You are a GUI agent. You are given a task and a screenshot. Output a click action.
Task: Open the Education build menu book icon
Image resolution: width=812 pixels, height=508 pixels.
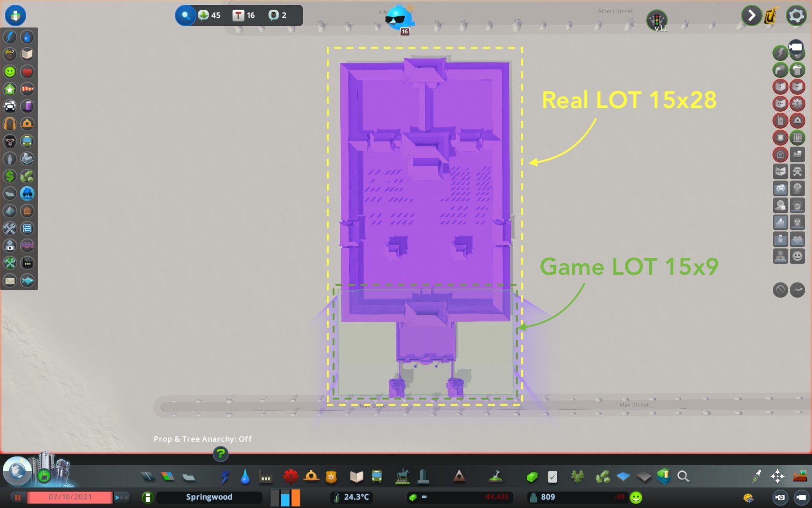click(356, 477)
